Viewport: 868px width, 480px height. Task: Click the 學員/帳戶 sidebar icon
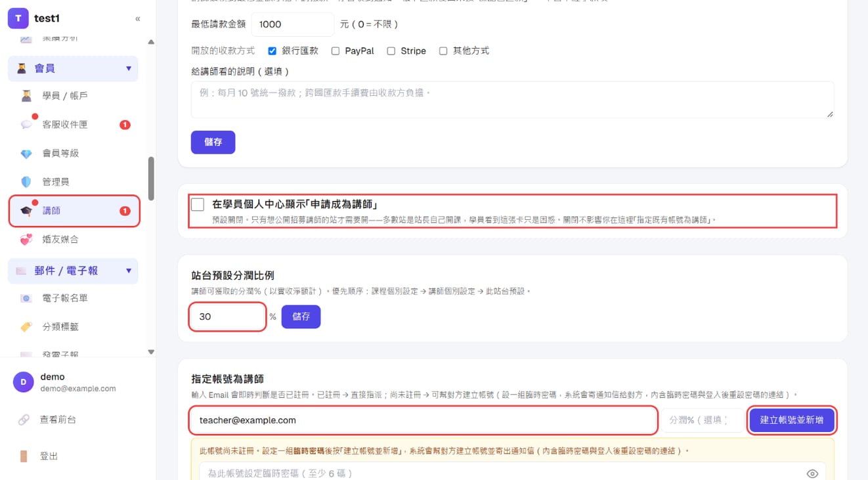tap(26, 96)
